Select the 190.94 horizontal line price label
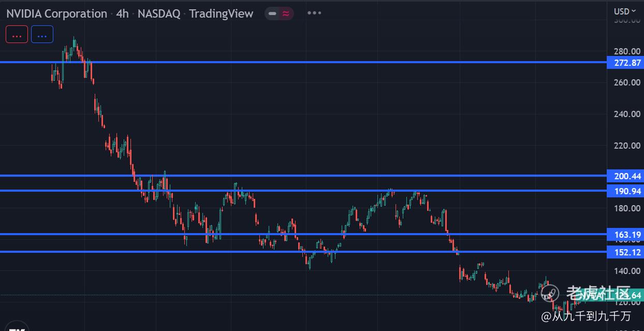Viewport: 644px width, 331px height. click(x=625, y=191)
